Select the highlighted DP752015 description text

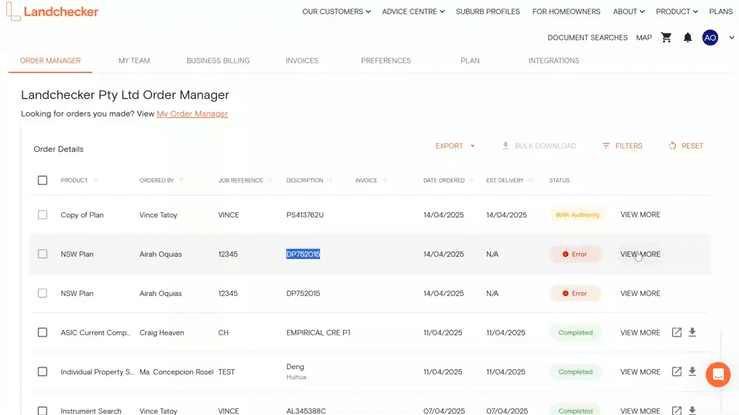pyautogui.click(x=303, y=254)
